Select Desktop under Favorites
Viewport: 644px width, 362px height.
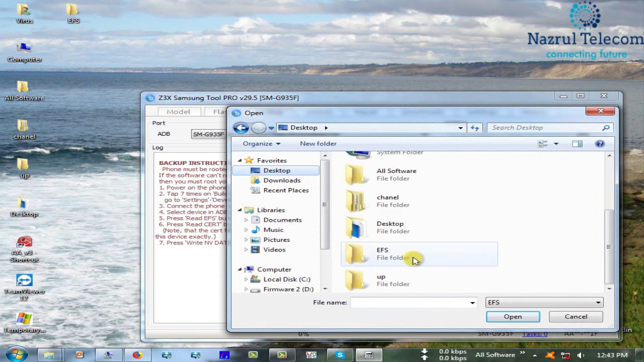(x=276, y=170)
